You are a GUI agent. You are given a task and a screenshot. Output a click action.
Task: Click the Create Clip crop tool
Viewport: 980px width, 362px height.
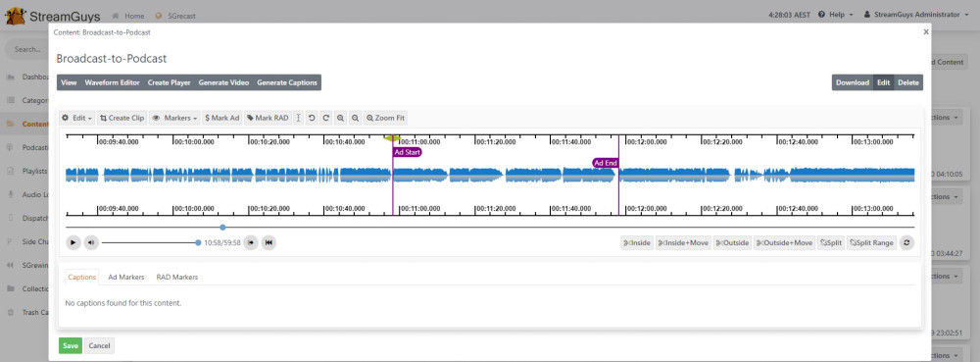coord(122,118)
